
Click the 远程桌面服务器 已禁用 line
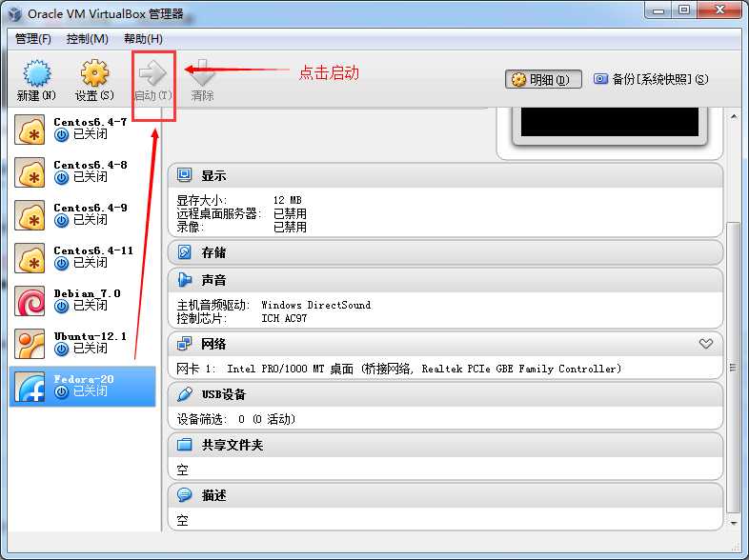pos(241,213)
